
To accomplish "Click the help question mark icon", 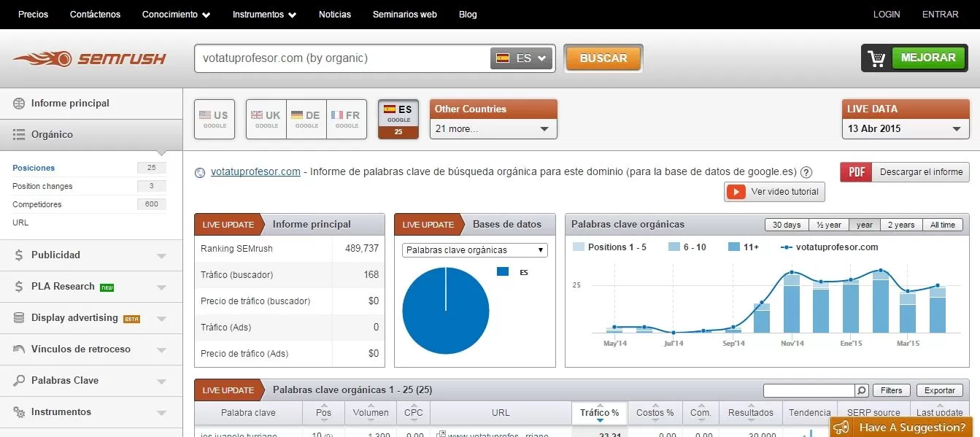I will [x=806, y=172].
